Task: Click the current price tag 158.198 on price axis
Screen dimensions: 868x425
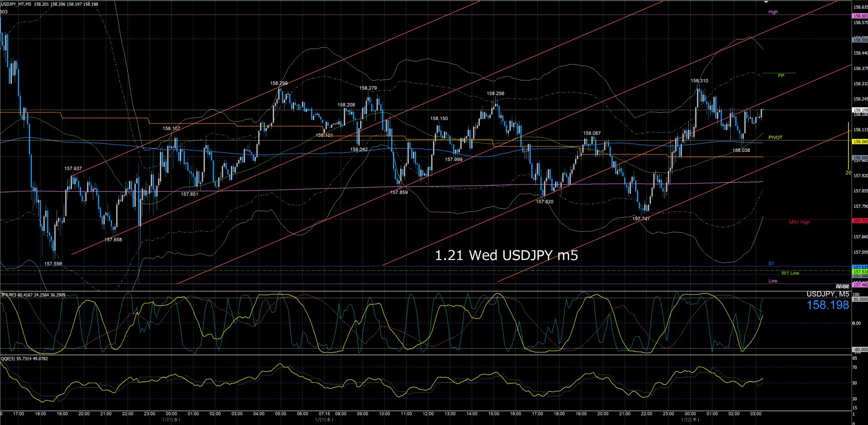Action: point(859,110)
